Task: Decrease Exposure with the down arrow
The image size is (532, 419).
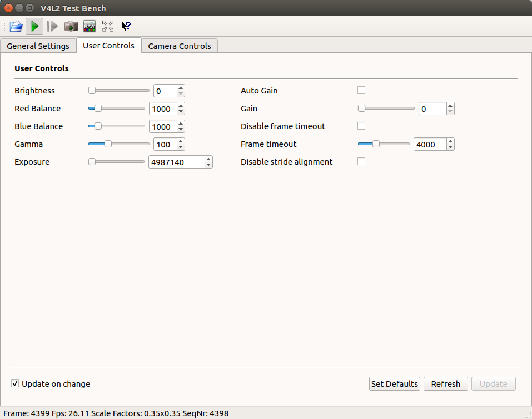Action: click(208, 165)
